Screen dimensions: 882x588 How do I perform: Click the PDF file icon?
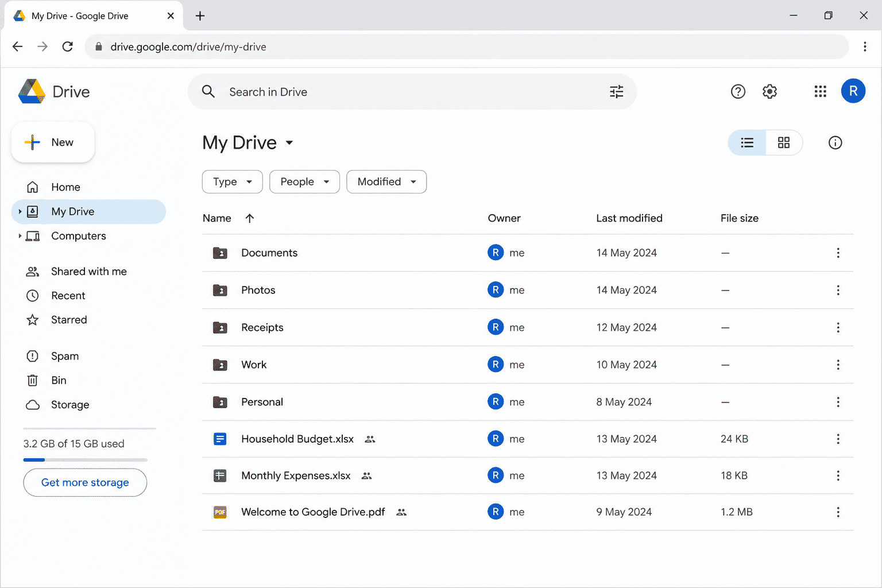(220, 512)
